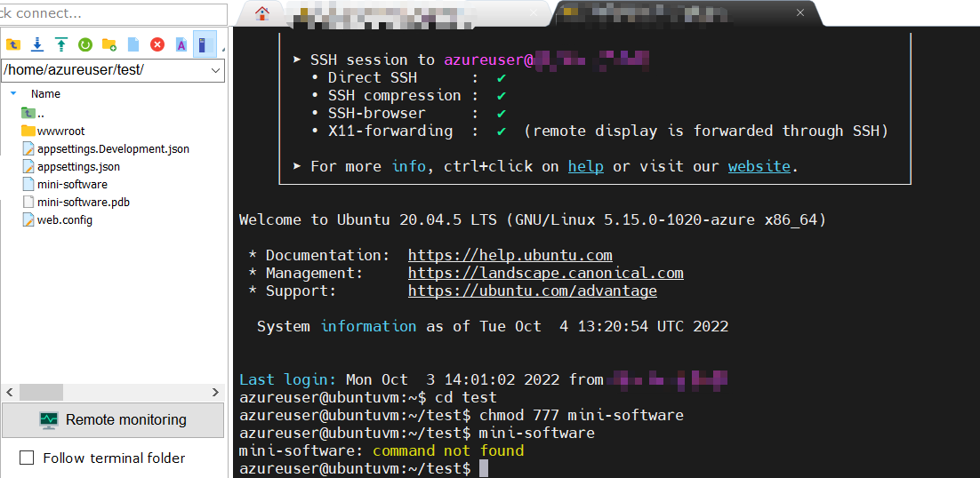This screenshot has height=478, width=980.
Task: Download selected files with blue down-arrow icon
Action: click(x=37, y=44)
